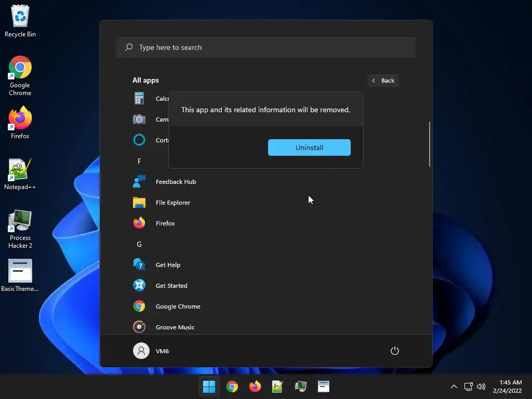Viewport: 532px width, 399px height.
Task: Open the network status tray icon
Action: point(469,387)
